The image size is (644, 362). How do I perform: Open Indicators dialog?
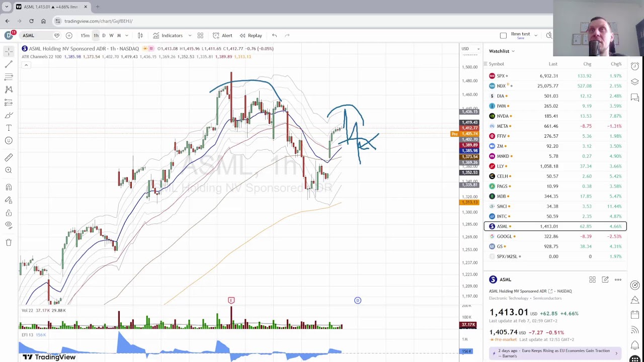pos(168,35)
